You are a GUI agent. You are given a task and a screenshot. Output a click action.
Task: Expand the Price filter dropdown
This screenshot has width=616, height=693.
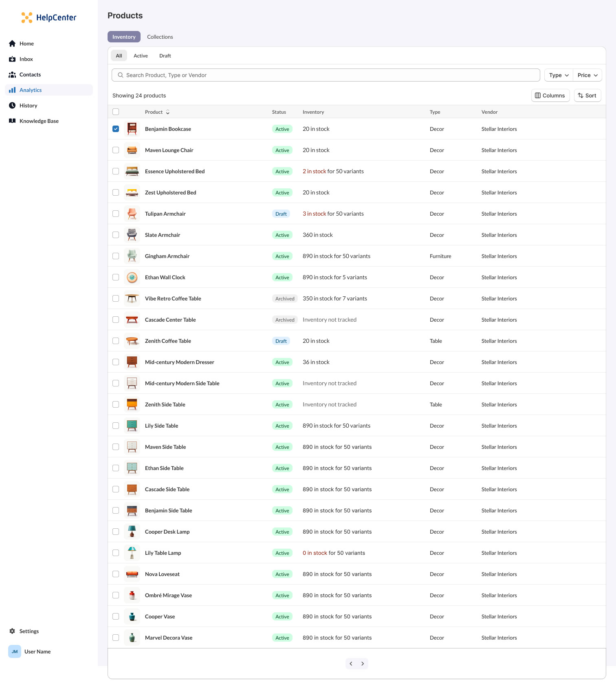(x=587, y=75)
